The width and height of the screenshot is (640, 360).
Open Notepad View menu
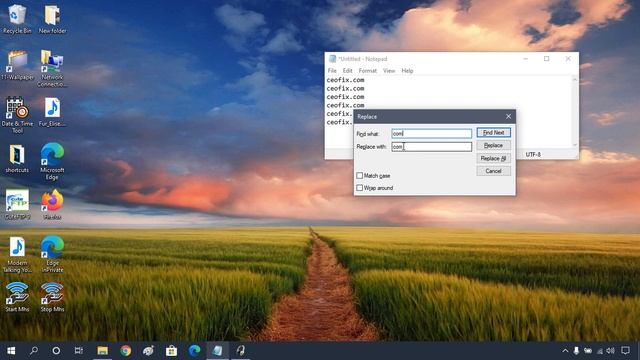tap(389, 71)
